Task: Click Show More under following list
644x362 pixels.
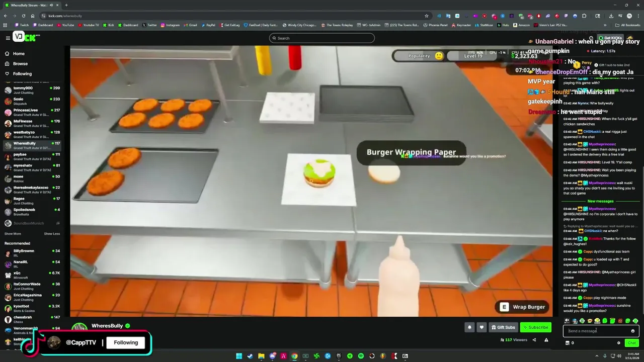Action: (13, 234)
